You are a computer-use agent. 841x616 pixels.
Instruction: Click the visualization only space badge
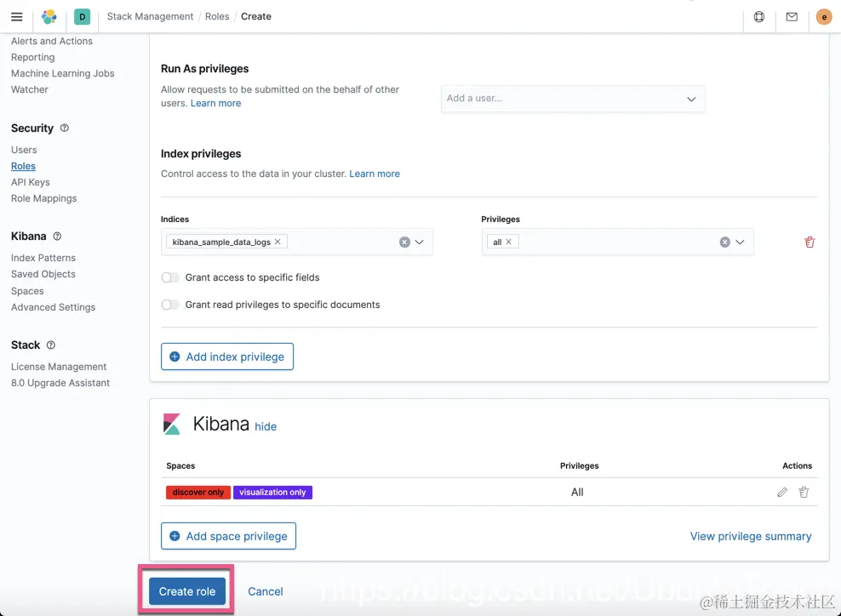click(272, 492)
